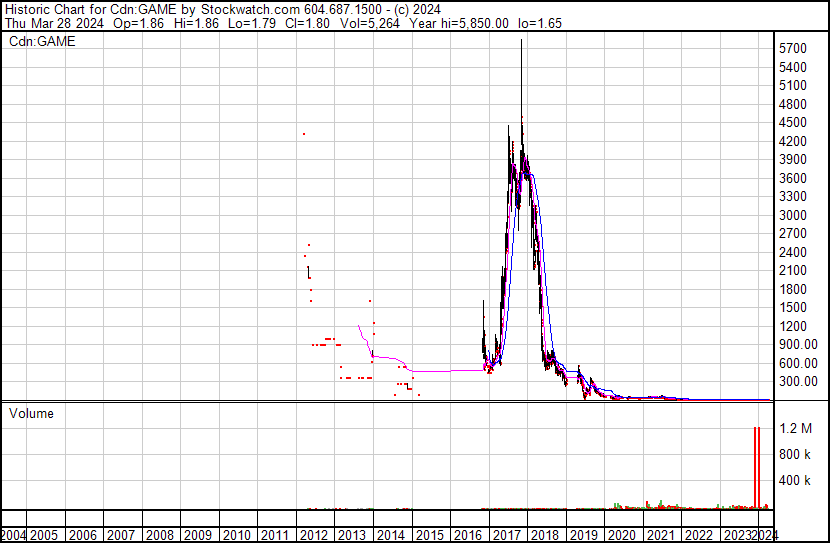Click the 2010 year label on the timeline
This screenshot has height=543, width=830.
237,535
